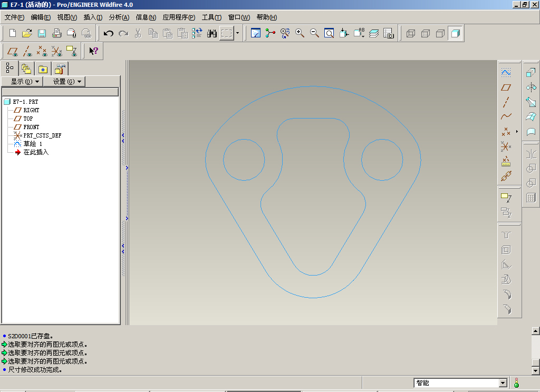This screenshot has height=392, width=540.
Task: Copy selection with copy icon
Action: pos(153,33)
